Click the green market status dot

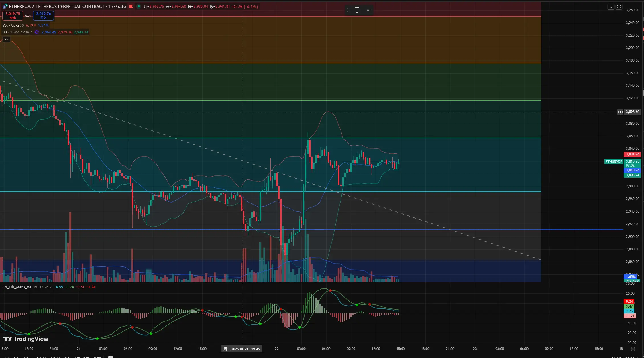pyautogui.click(x=138, y=6)
